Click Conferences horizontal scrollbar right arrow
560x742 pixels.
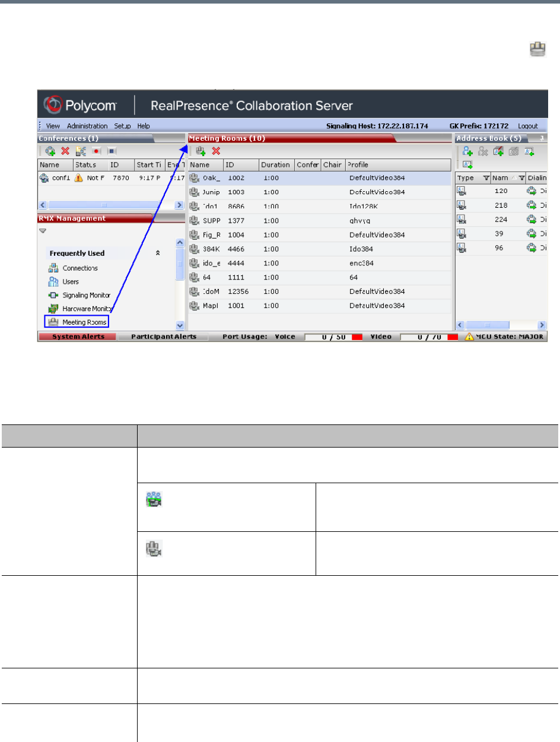(180, 205)
